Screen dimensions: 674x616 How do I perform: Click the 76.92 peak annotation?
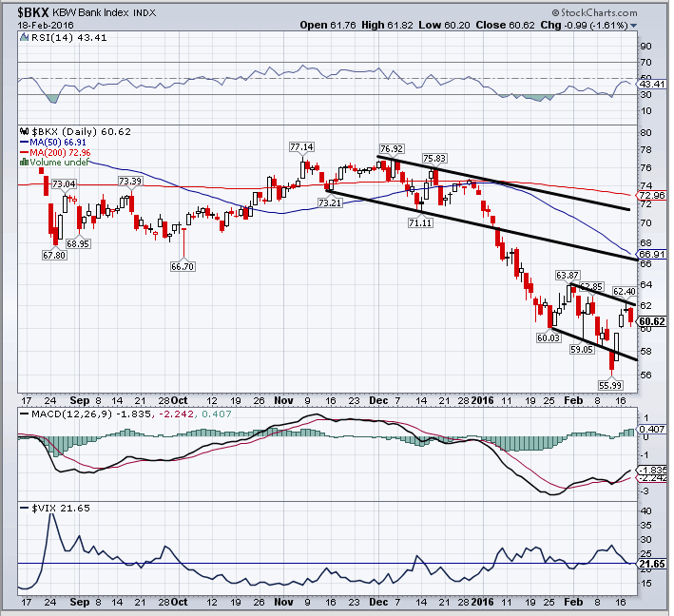[x=392, y=148]
